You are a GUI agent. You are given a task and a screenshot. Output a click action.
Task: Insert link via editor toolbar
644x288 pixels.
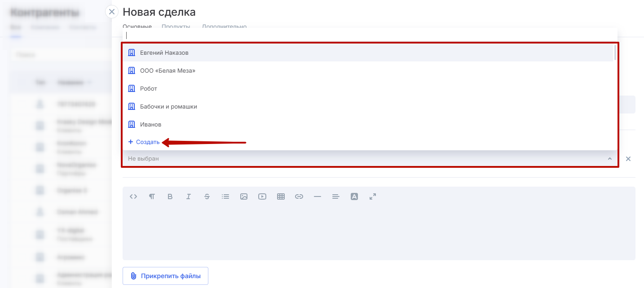coord(299,196)
